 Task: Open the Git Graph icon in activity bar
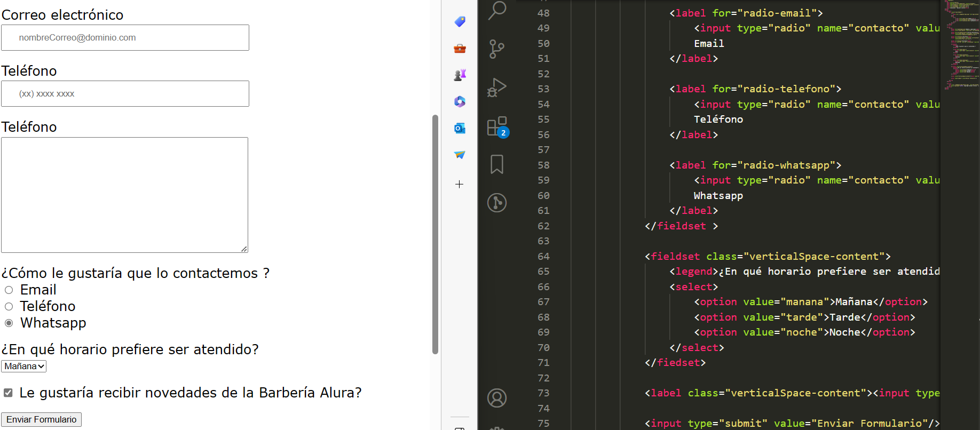(x=497, y=203)
